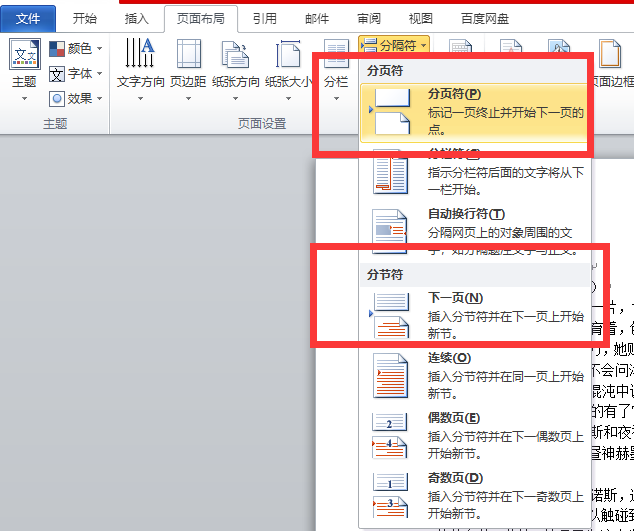This screenshot has width=634, height=531.
Task: Click the 分隔符 breaks button
Action: pyautogui.click(x=394, y=45)
